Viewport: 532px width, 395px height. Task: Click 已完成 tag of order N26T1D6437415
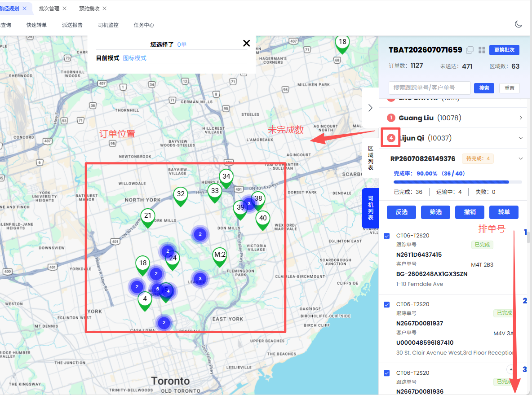pos(482,245)
